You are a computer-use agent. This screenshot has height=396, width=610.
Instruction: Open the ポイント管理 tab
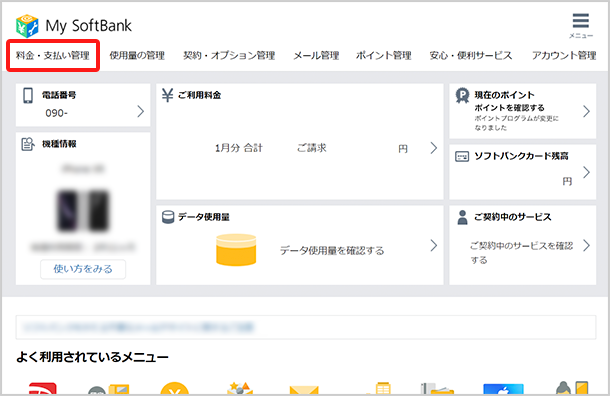[384, 56]
